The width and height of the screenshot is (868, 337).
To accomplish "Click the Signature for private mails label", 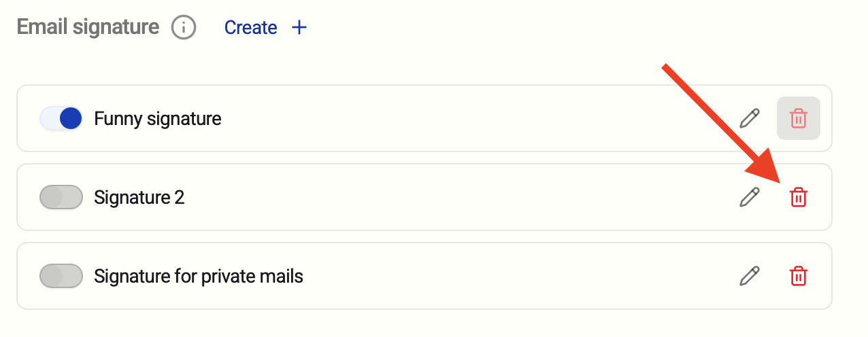I will pos(199,277).
